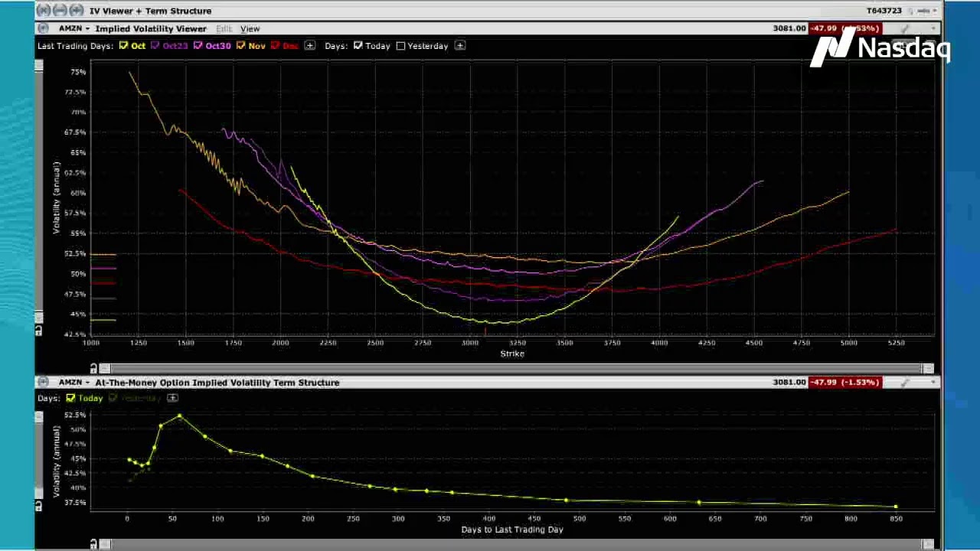Click the Last Trading Days label

pyautogui.click(x=76, y=46)
